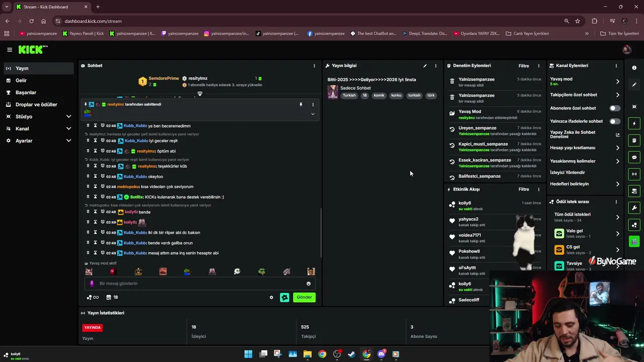Open Etkinlik Akışı panel options menu
Image resolution: width=644 pixels, height=362 pixels.
coord(538,190)
